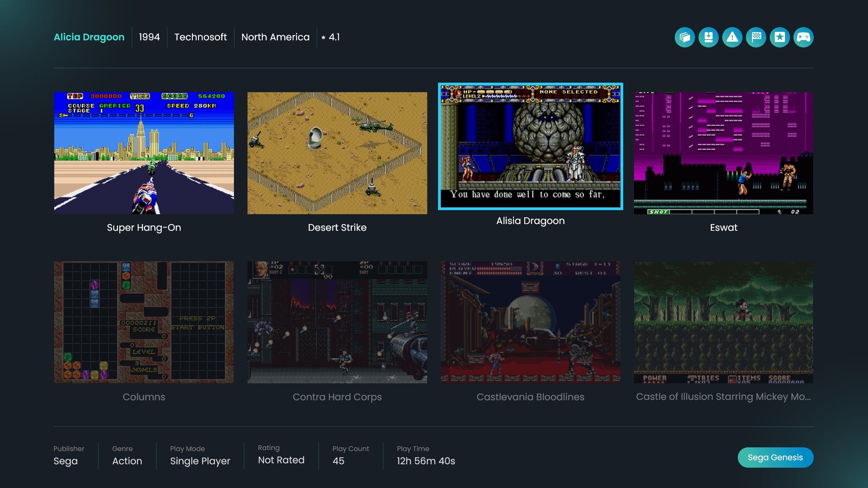The width and height of the screenshot is (868, 488).
Task: Click the North America region text
Action: click(275, 37)
